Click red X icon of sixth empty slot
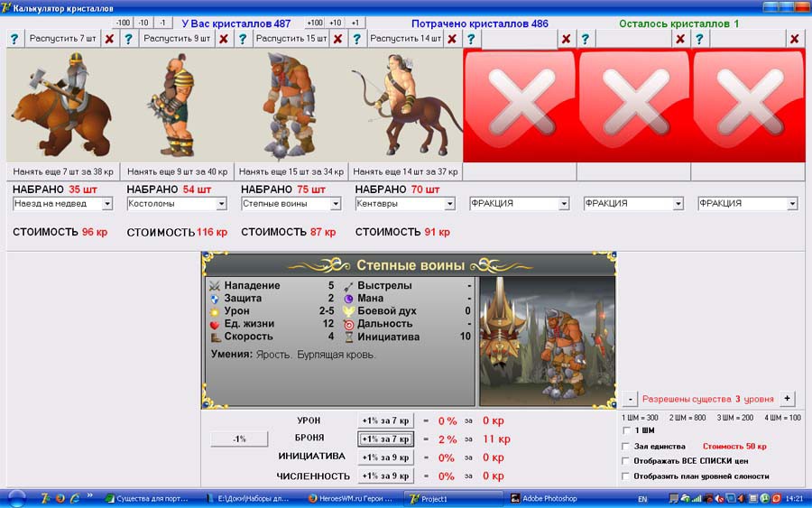812x508 pixels. click(680, 39)
